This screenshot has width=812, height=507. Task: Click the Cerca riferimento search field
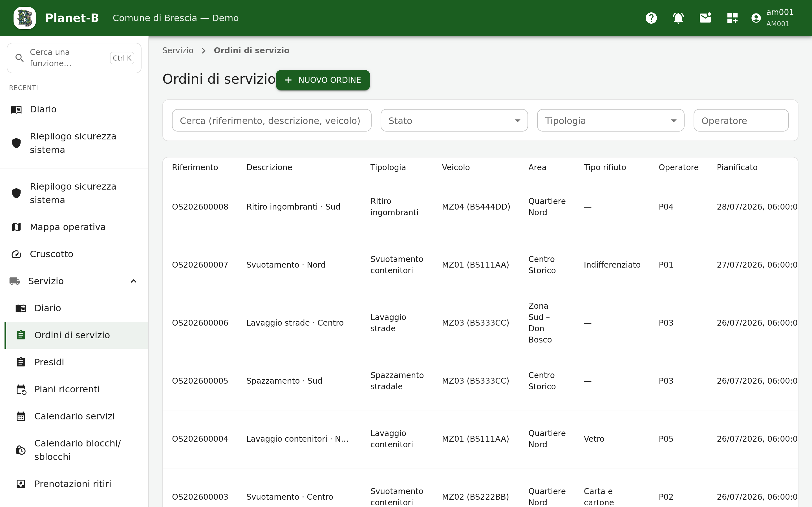[x=272, y=120]
